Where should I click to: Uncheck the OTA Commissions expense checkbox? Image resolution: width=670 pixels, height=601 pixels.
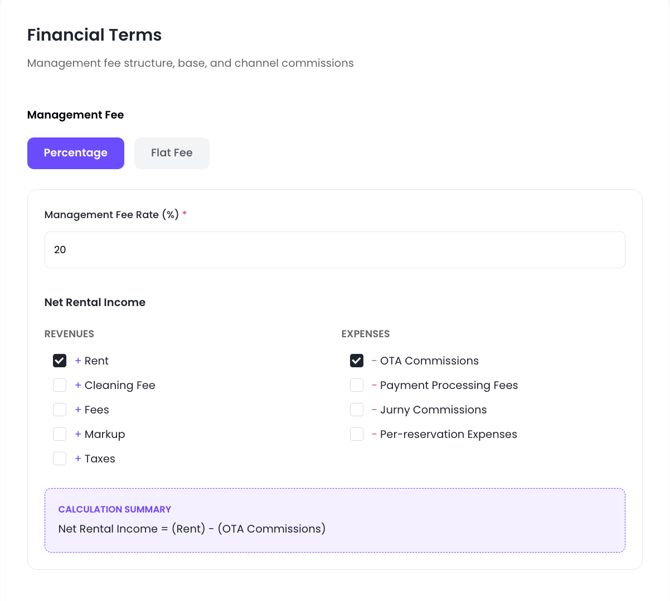pyautogui.click(x=356, y=361)
